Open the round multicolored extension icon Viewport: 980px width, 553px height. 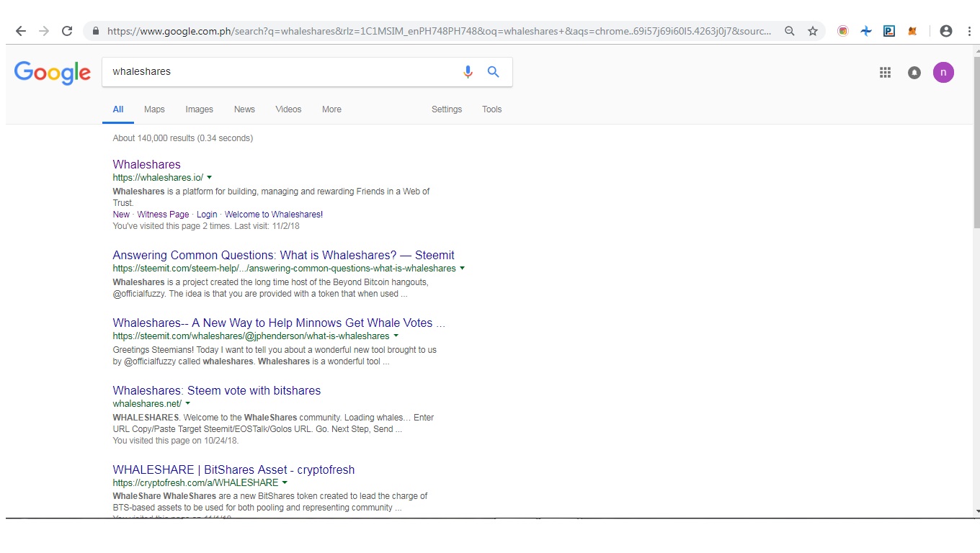(x=843, y=31)
